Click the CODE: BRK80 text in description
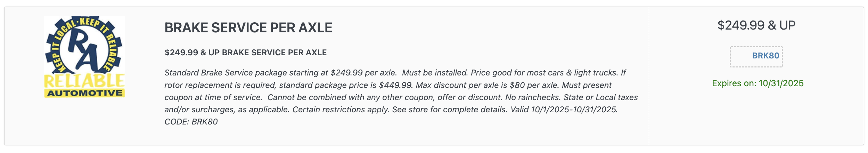This screenshot has height=153, width=868. point(191,122)
